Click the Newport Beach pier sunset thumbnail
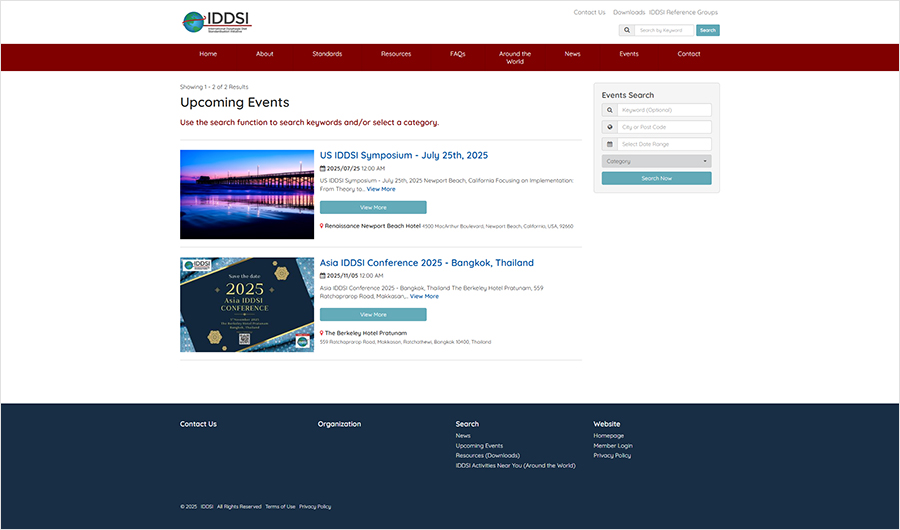The image size is (900, 530). pyautogui.click(x=247, y=195)
